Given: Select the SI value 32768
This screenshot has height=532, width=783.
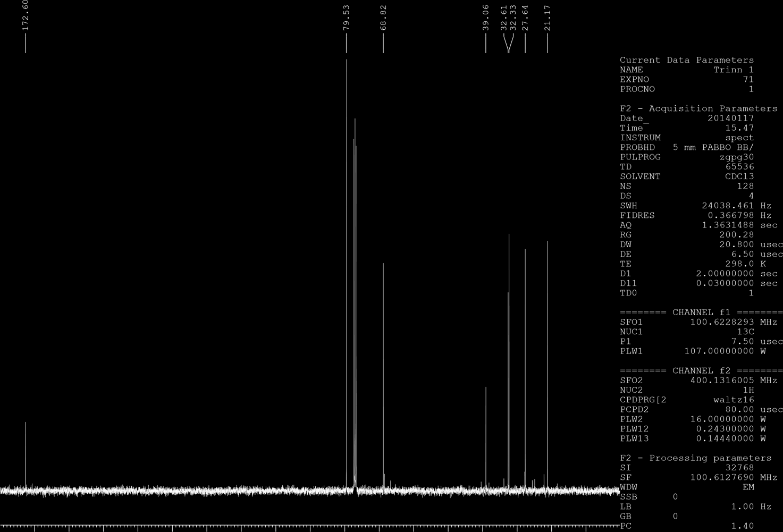Looking at the screenshot, I should click(x=739, y=468).
